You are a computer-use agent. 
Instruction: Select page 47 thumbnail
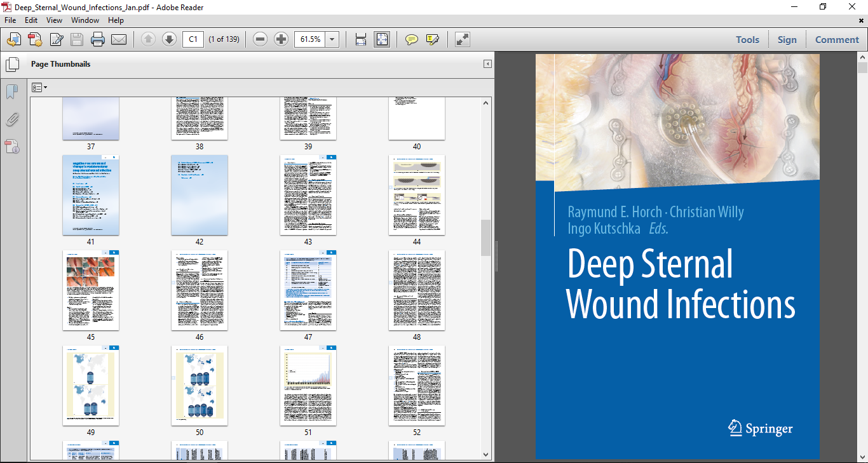308,290
